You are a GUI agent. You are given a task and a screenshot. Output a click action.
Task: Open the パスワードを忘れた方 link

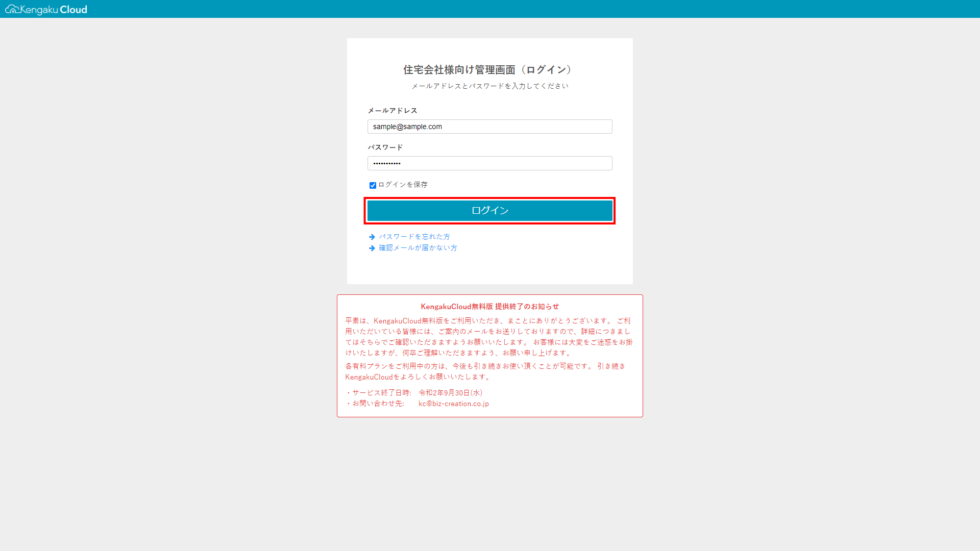[x=414, y=236]
